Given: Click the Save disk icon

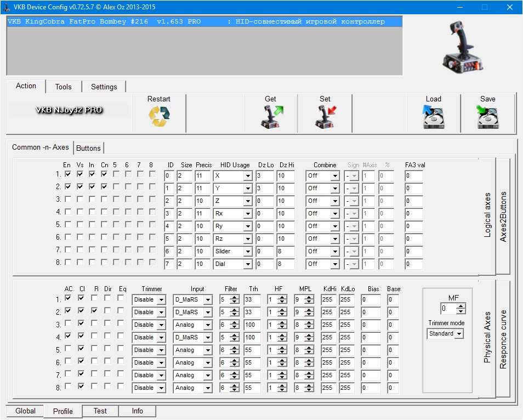Looking at the screenshot, I should (x=487, y=117).
